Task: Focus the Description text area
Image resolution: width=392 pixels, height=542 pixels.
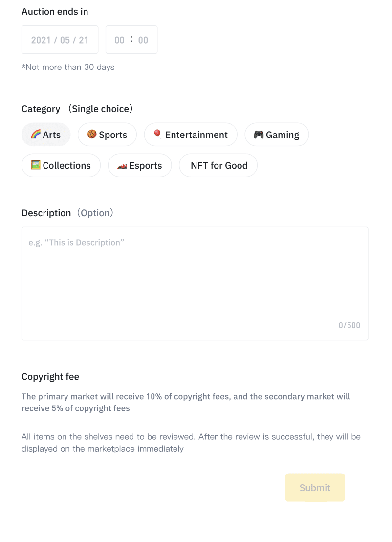Action: [195, 284]
